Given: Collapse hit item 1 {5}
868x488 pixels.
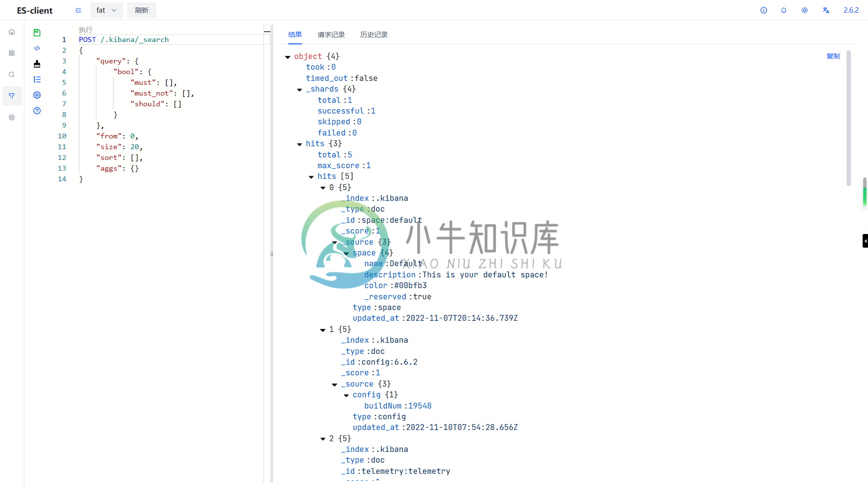Looking at the screenshot, I should point(323,330).
